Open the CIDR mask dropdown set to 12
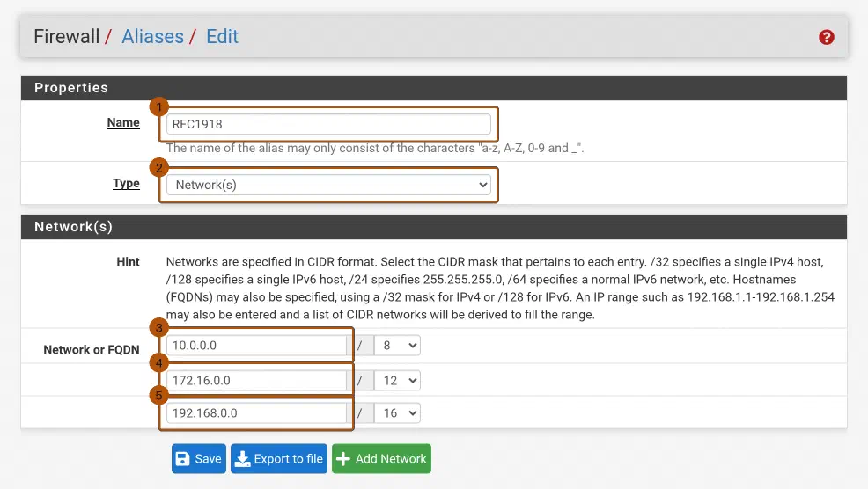868x489 pixels. click(397, 381)
